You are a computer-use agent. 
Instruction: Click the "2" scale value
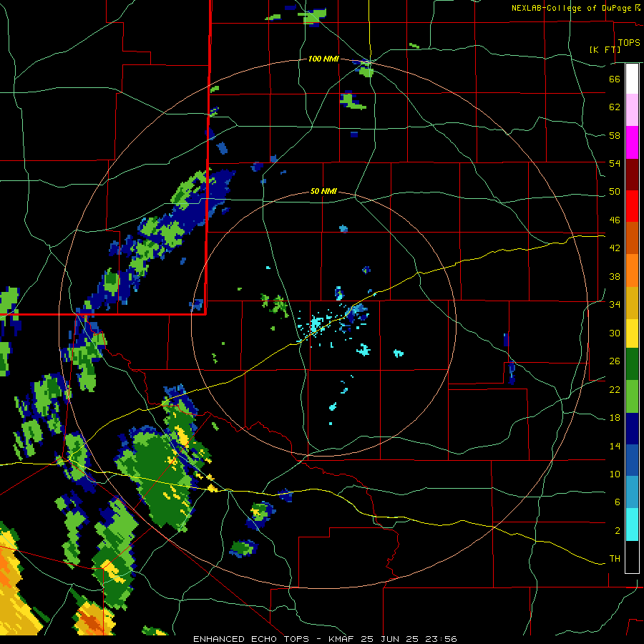point(618,531)
